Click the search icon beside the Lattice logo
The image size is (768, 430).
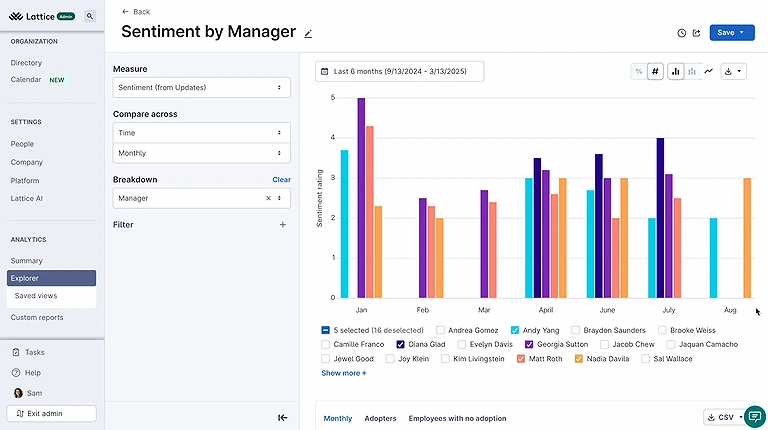pos(90,16)
